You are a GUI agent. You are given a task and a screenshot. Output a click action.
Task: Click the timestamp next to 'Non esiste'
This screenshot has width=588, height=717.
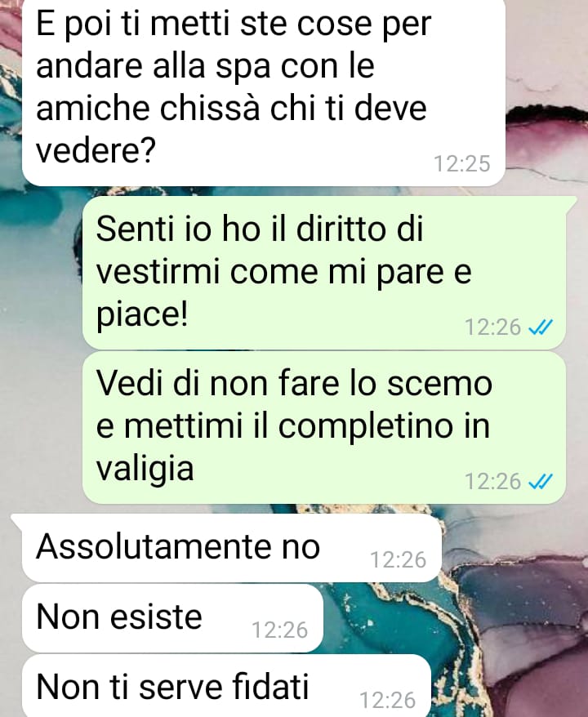(280, 630)
